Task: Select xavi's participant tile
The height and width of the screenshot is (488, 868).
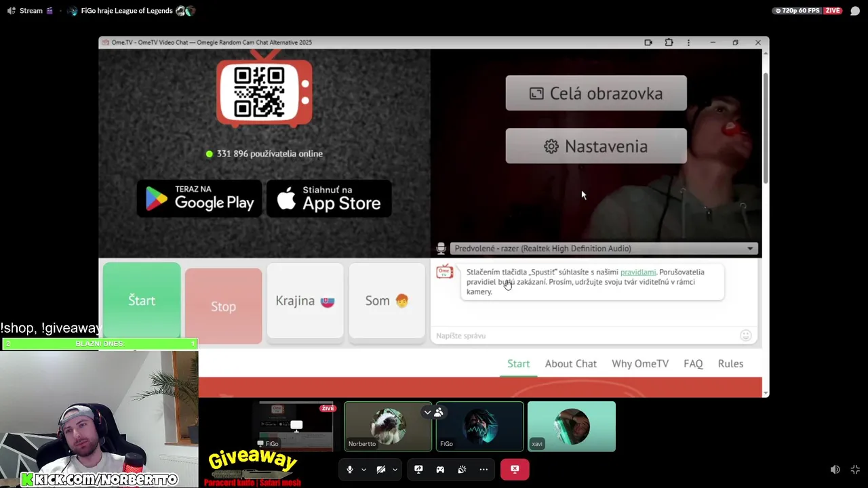Action: pyautogui.click(x=572, y=426)
